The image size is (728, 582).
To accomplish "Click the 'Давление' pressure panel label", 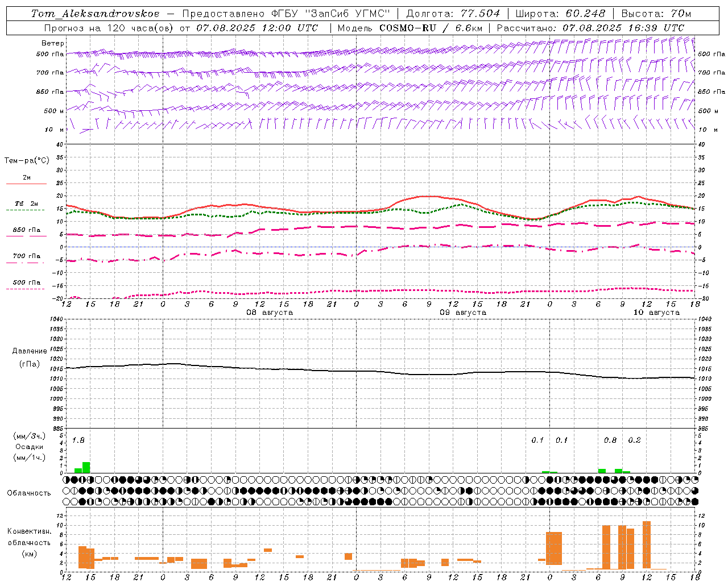I will click(30, 351).
